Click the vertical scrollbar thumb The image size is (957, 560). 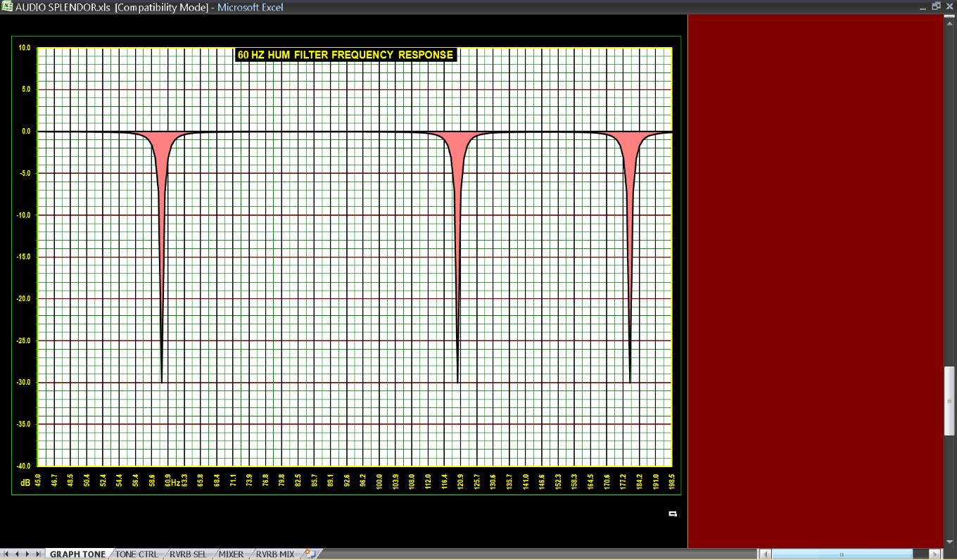949,401
